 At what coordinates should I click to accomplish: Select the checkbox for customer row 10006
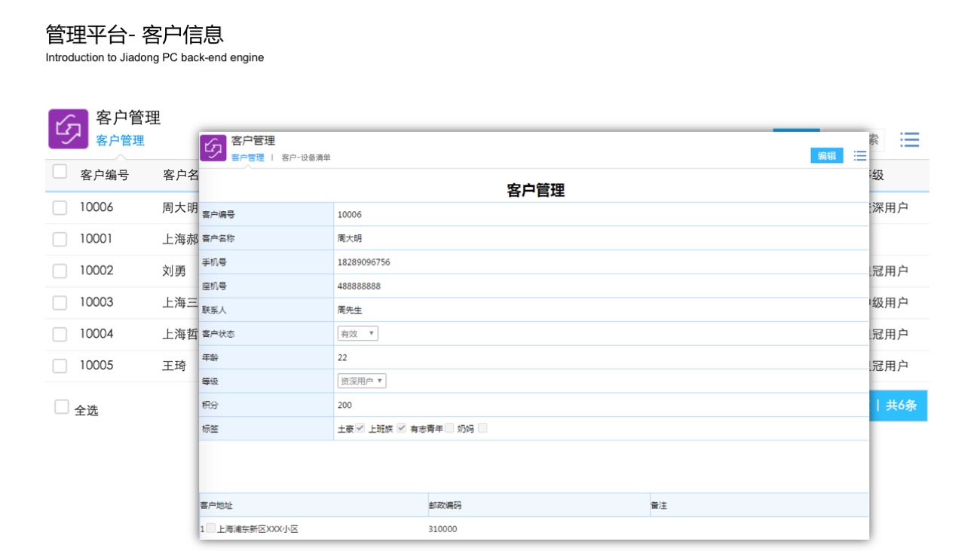click(60, 208)
